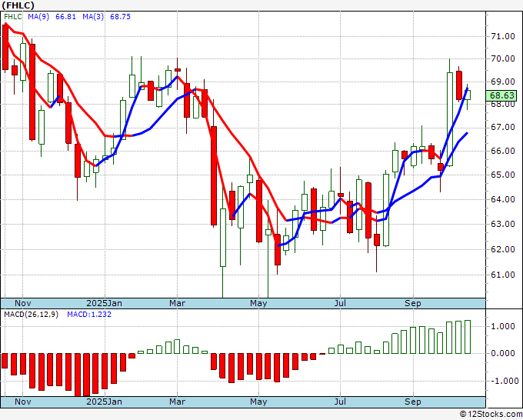Screen dimensions: 523x420
Task: Click May on the price chart date axis
Action: click(x=258, y=303)
